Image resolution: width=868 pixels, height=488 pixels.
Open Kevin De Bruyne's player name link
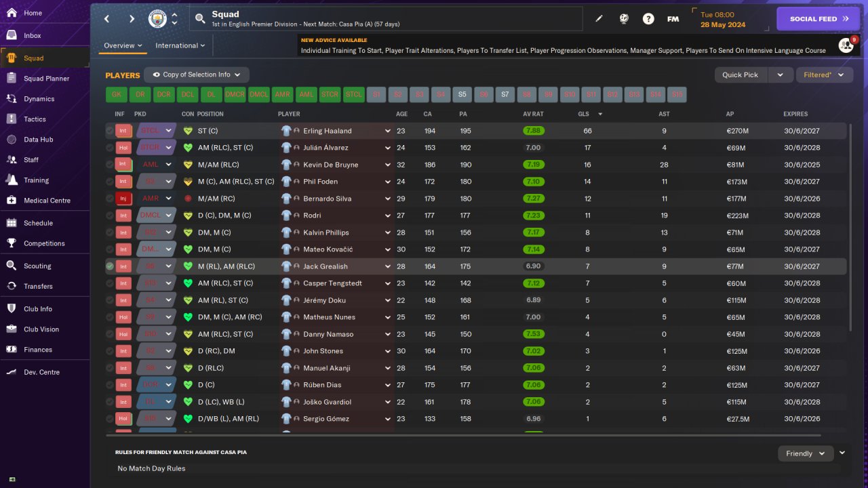pos(331,165)
